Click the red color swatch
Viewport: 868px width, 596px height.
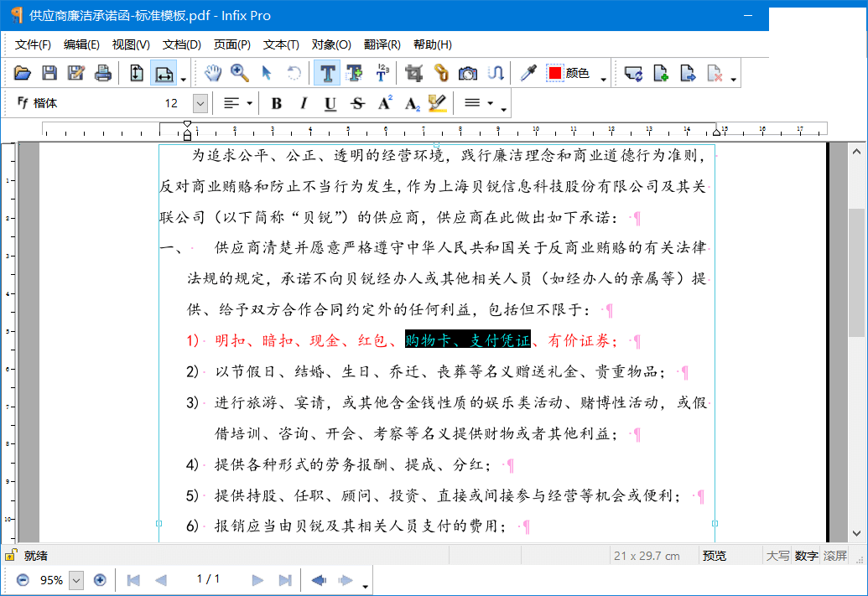[x=555, y=73]
